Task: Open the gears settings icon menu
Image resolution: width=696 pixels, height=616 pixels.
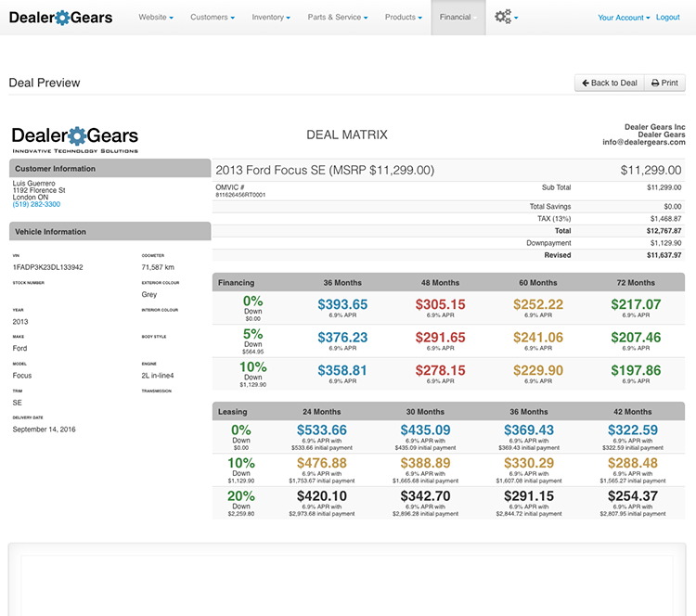Action: click(506, 18)
